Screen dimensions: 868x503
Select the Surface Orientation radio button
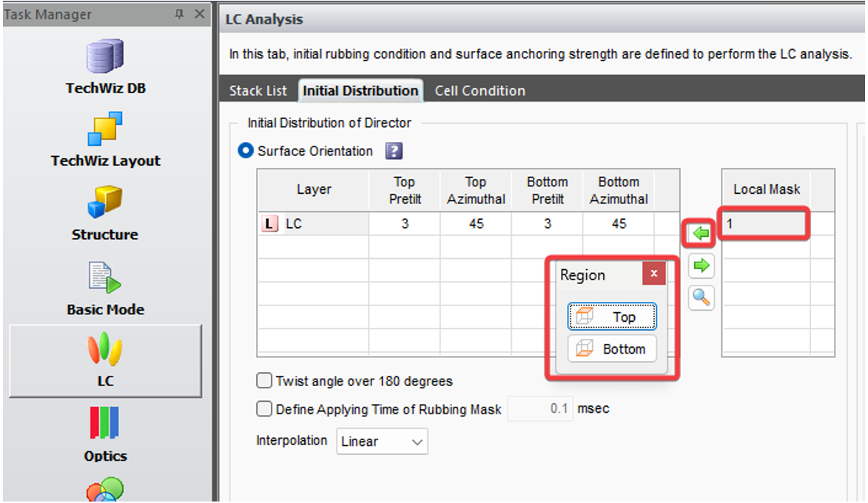pos(245,151)
